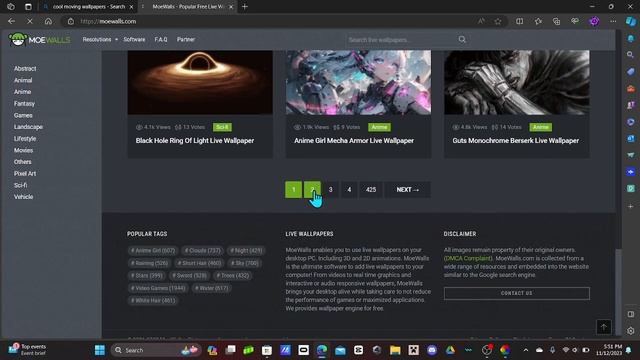Click the '# Anime Girl' popular tag
This screenshot has height=360, width=640.
153,251
